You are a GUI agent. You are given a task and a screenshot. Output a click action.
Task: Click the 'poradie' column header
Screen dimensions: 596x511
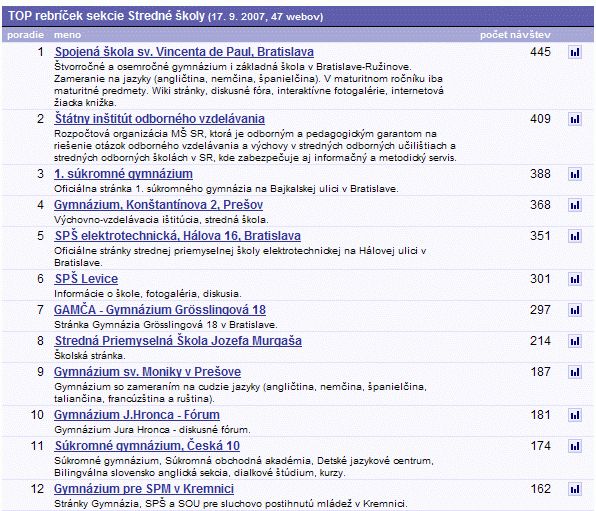coord(25,35)
